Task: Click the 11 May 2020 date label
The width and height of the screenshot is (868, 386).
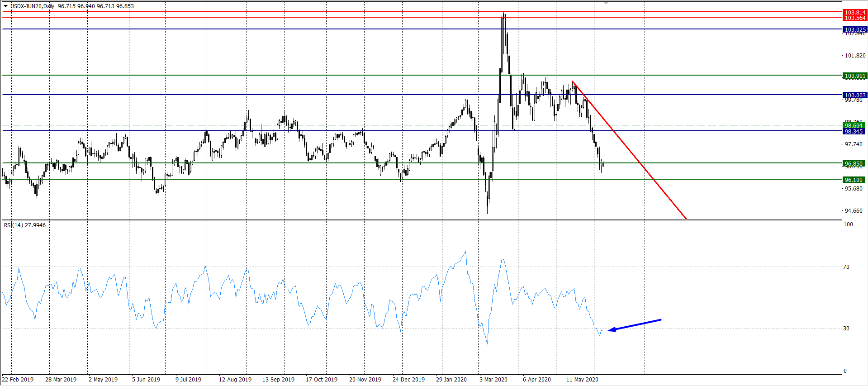Action: click(x=582, y=379)
